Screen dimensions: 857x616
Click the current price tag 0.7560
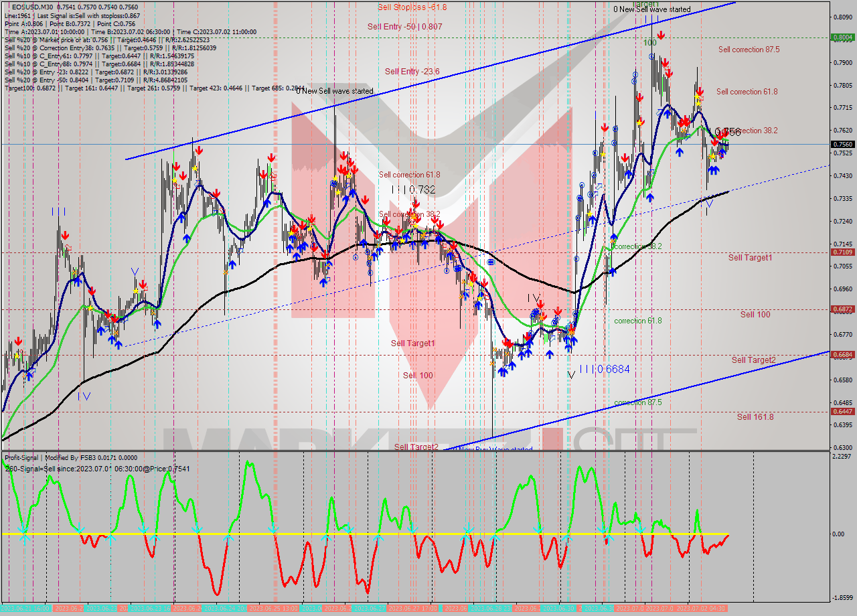coord(842,144)
